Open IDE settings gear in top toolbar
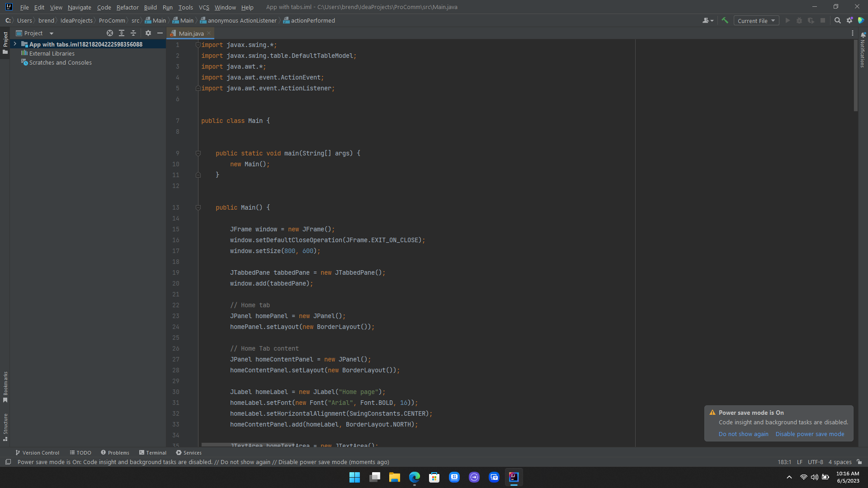Screen dimensions: 868x488 point(849,20)
